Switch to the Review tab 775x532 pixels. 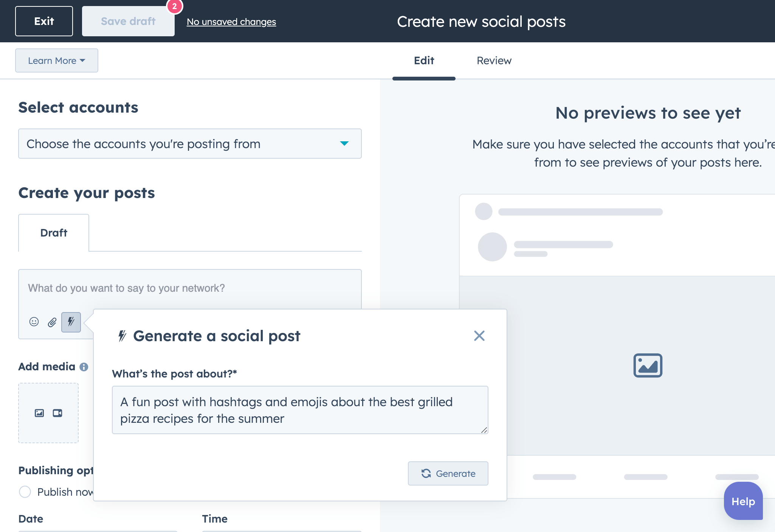(x=493, y=60)
